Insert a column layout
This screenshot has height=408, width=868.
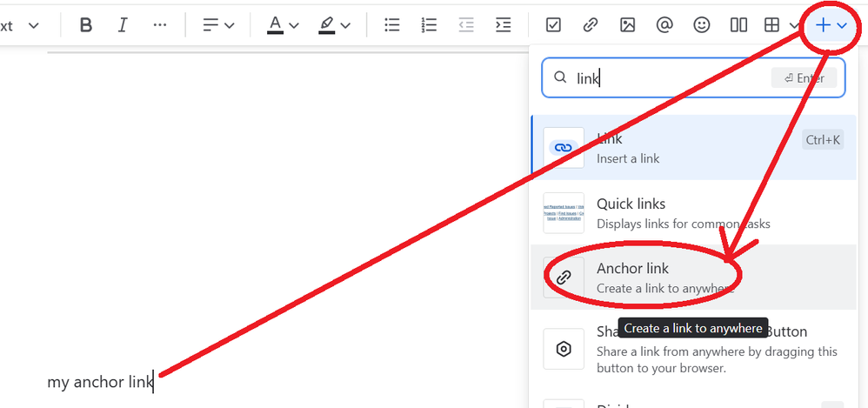click(738, 25)
